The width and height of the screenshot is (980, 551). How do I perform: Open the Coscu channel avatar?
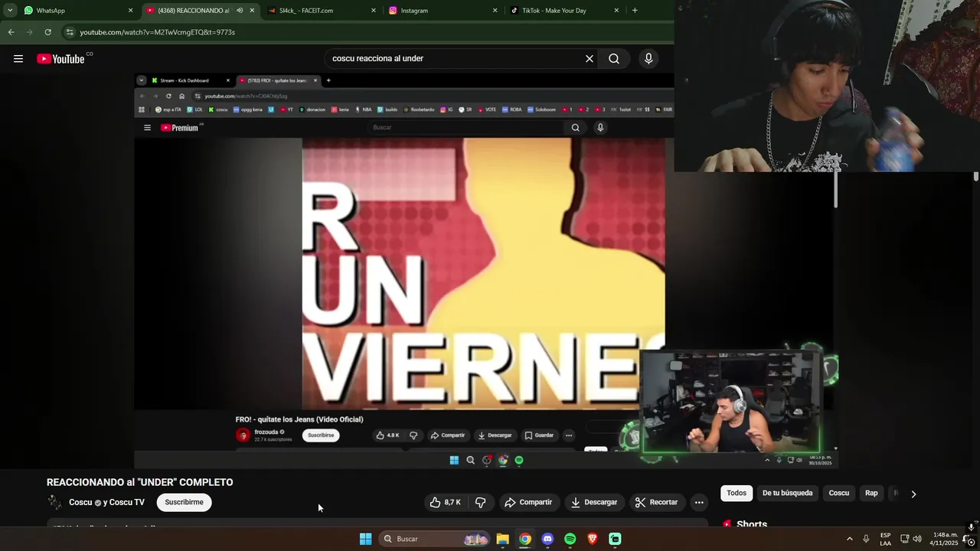[54, 502]
